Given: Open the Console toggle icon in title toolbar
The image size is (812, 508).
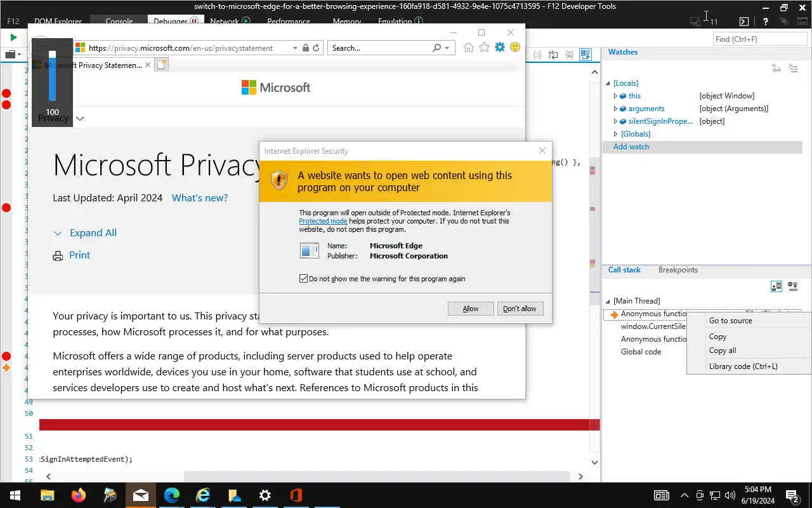Looking at the screenshot, I should [744, 21].
